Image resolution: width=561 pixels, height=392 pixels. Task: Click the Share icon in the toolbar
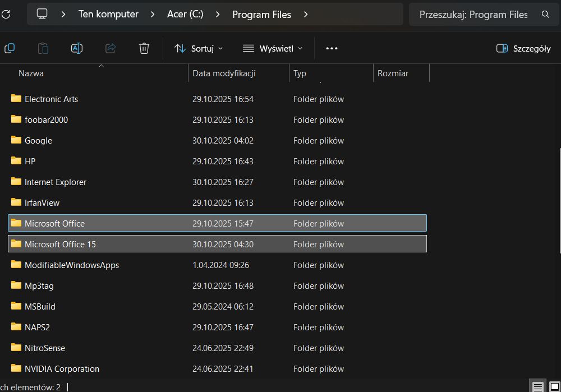111,48
